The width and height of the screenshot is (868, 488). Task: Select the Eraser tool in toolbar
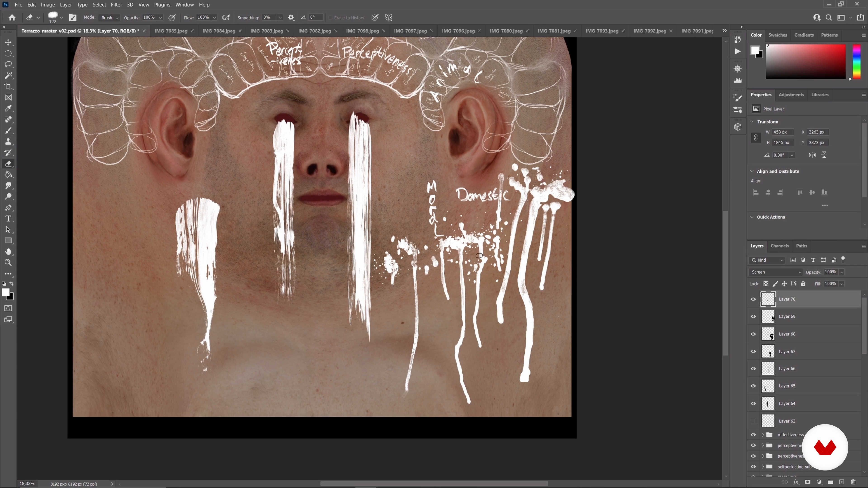click(8, 164)
